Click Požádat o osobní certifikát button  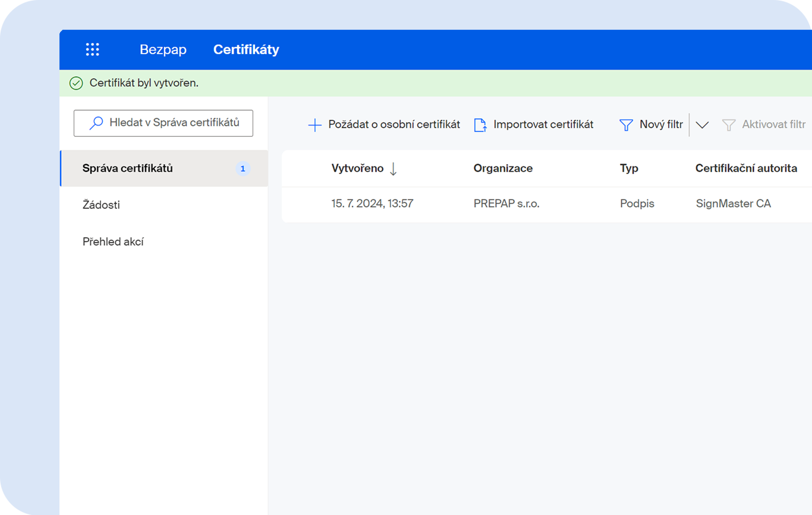tap(394, 125)
